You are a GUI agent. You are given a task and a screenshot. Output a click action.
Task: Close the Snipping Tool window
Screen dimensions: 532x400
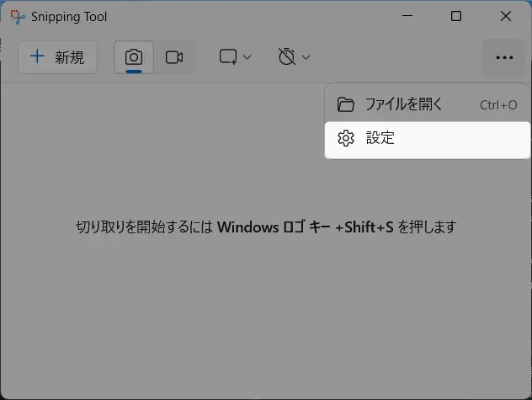pyautogui.click(x=506, y=16)
